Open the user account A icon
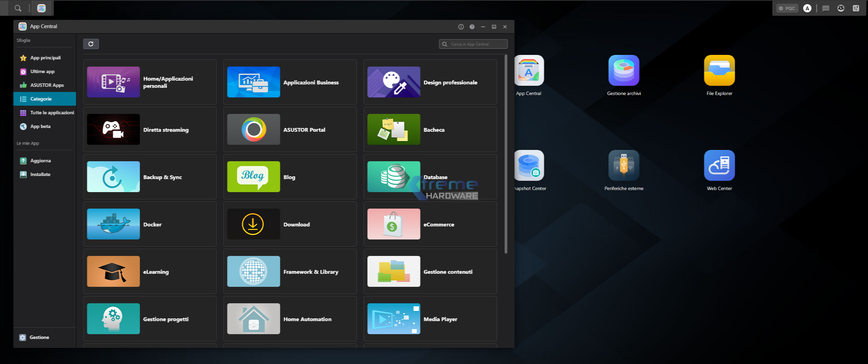Viewport: 868px width, 364px height. tap(807, 8)
